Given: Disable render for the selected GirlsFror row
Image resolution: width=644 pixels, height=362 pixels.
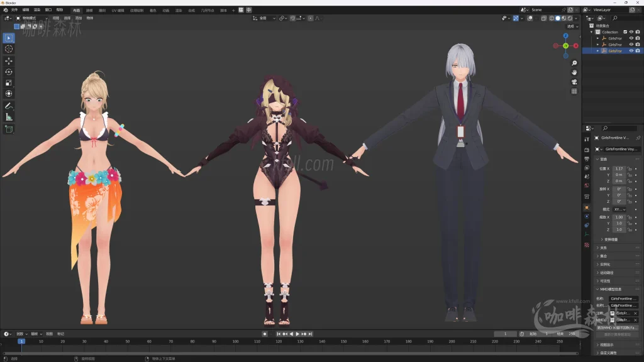Looking at the screenshot, I should pos(638,51).
